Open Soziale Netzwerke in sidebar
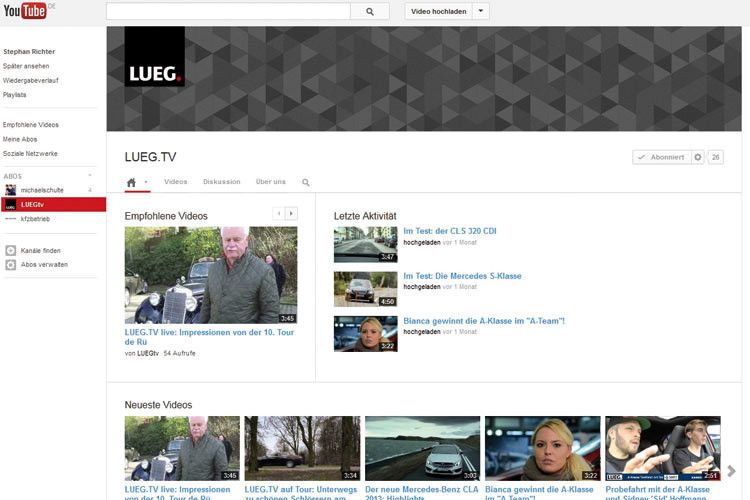 pyautogui.click(x=30, y=154)
